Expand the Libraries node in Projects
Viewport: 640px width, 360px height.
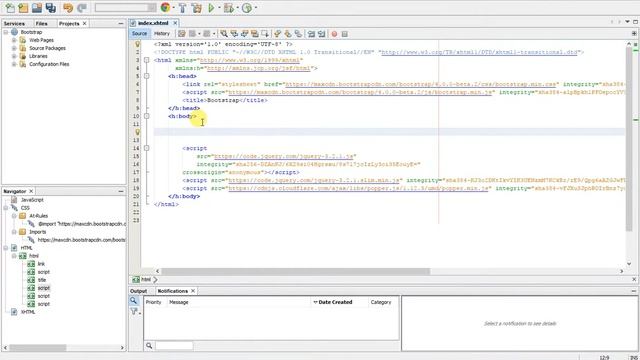pos(14,56)
